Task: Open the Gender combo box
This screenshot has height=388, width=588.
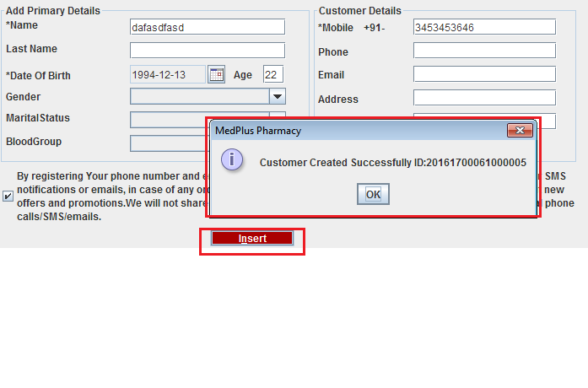Action: [x=208, y=96]
